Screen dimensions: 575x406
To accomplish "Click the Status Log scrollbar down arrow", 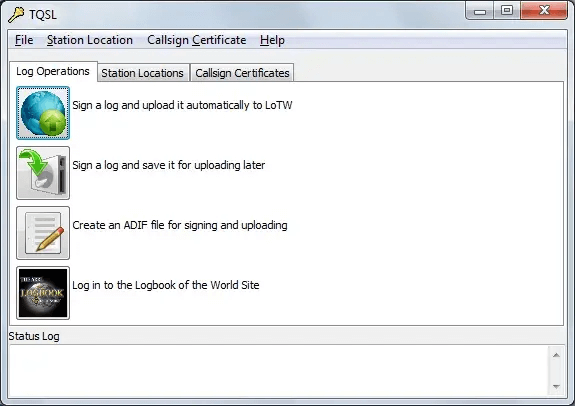I will click(556, 386).
